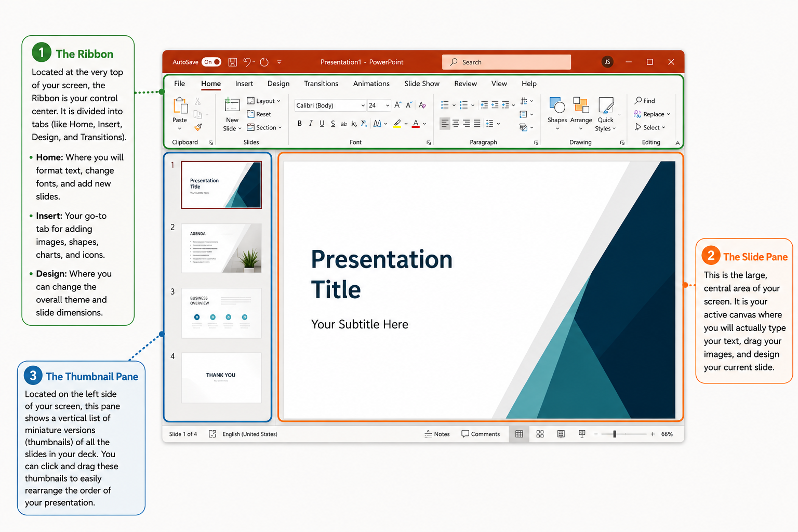Viewport: 798px width, 532px height.
Task: Click the Save icon in title bar
Action: click(232, 62)
